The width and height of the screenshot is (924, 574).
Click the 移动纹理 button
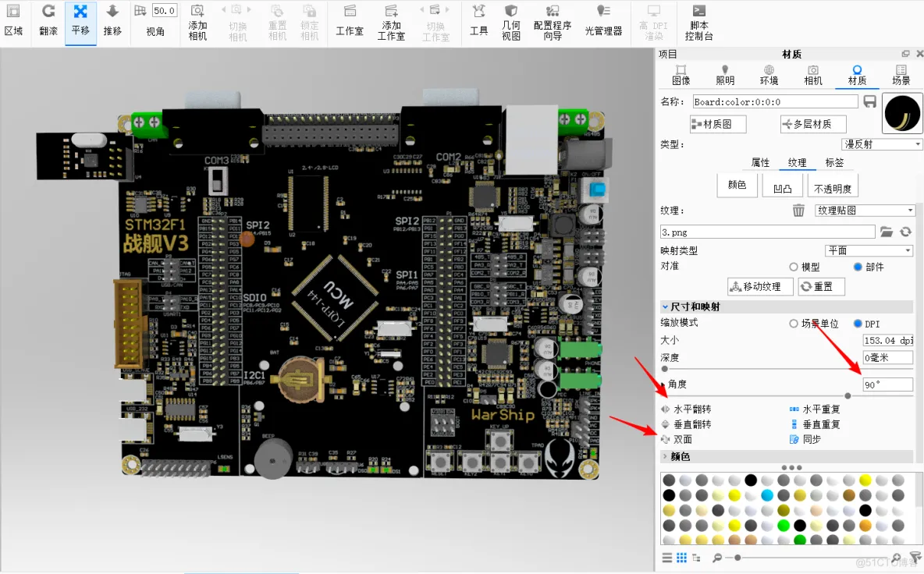[759, 286]
